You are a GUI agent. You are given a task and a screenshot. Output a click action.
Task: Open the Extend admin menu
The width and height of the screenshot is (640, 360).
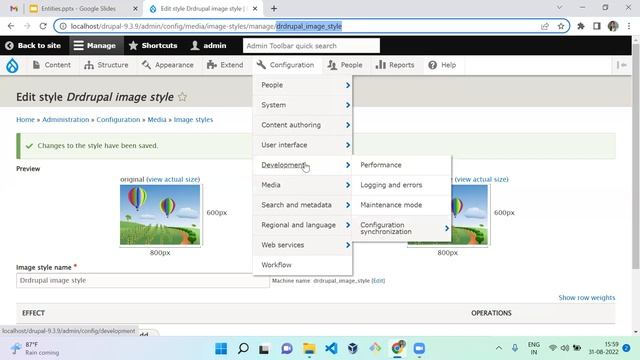225,65
